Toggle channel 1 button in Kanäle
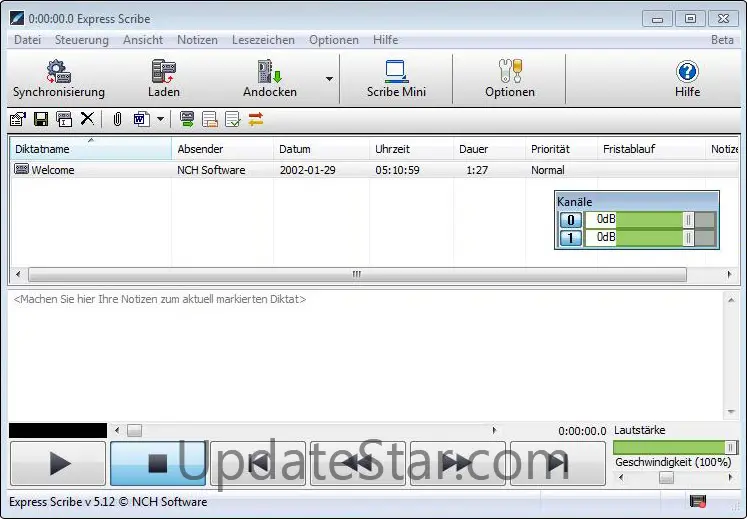 [571, 237]
